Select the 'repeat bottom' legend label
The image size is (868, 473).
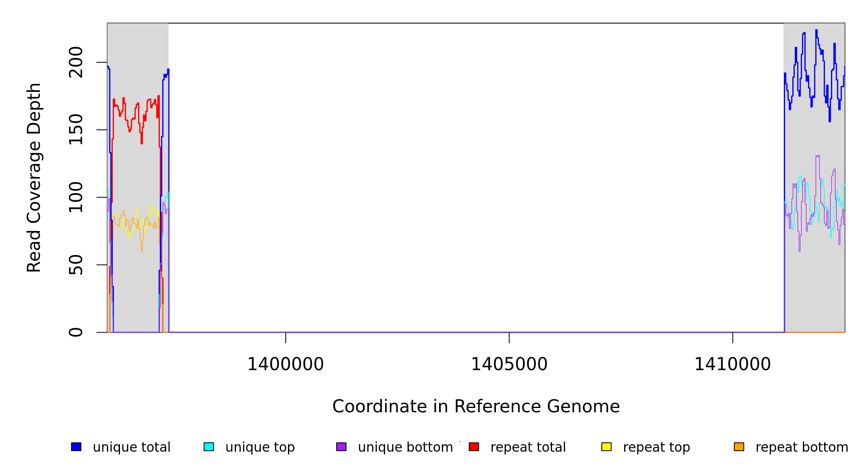point(802,447)
